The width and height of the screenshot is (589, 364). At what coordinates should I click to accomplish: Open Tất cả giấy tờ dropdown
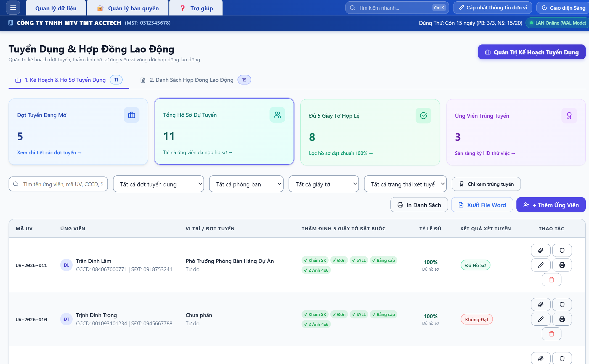click(x=324, y=184)
